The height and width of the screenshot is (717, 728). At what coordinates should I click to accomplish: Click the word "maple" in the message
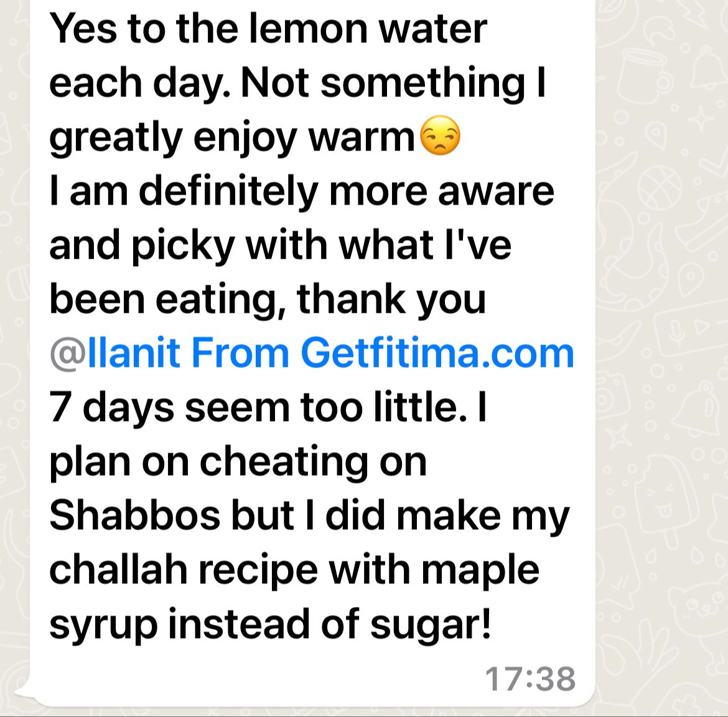tap(480, 571)
